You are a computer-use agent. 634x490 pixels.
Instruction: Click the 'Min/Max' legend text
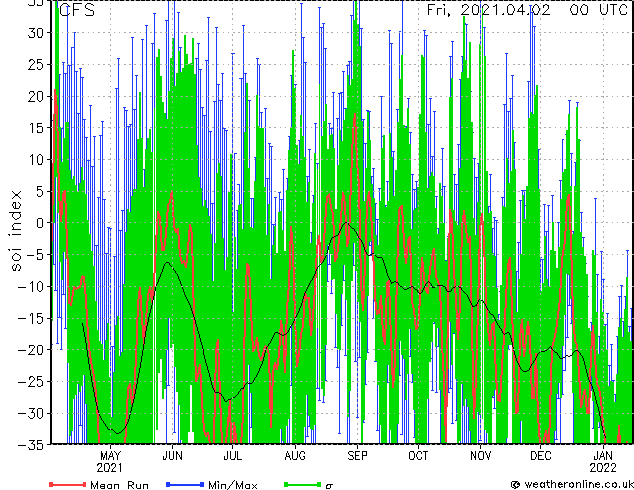tap(232, 485)
